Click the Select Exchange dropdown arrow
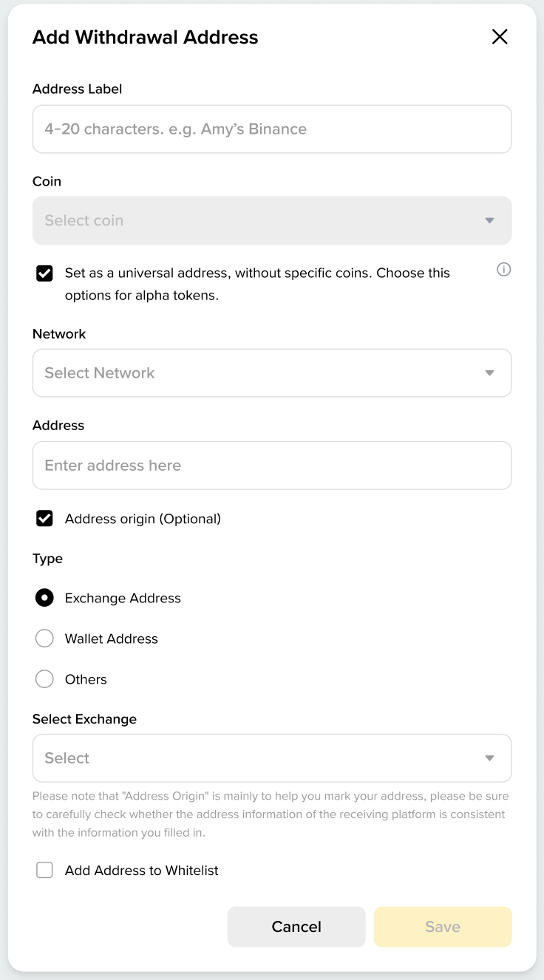 pyautogui.click(x=489, y=758)
